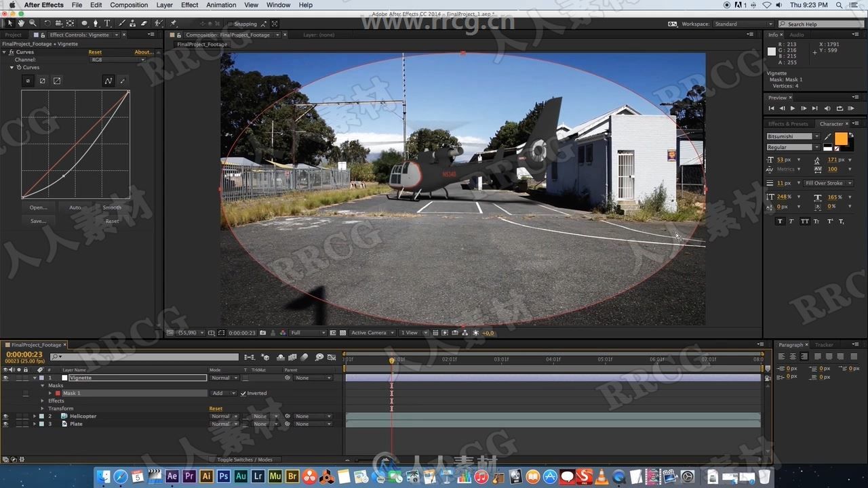Open the Graph Editor icon
The image size is (868, 488).
[x=332, y=357]
